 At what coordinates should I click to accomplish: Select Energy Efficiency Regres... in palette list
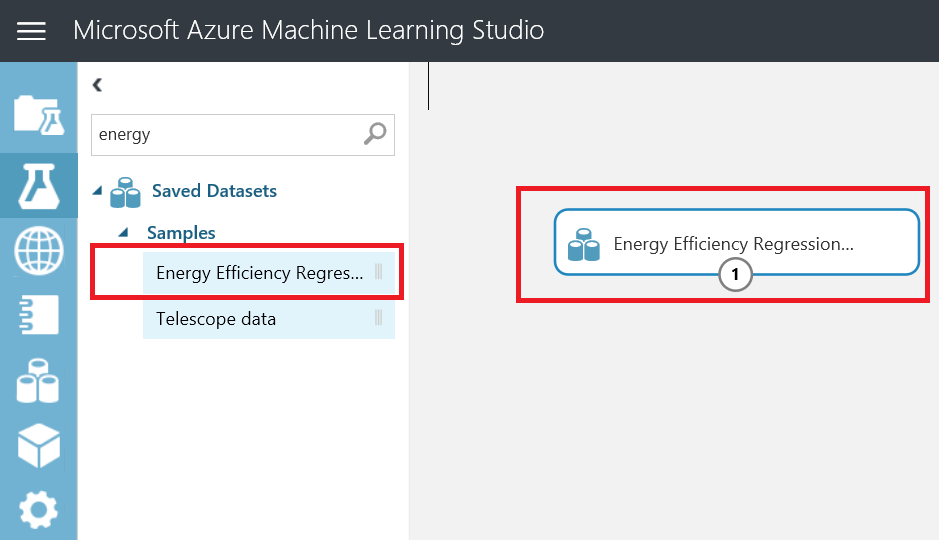[x=259, y=274]
